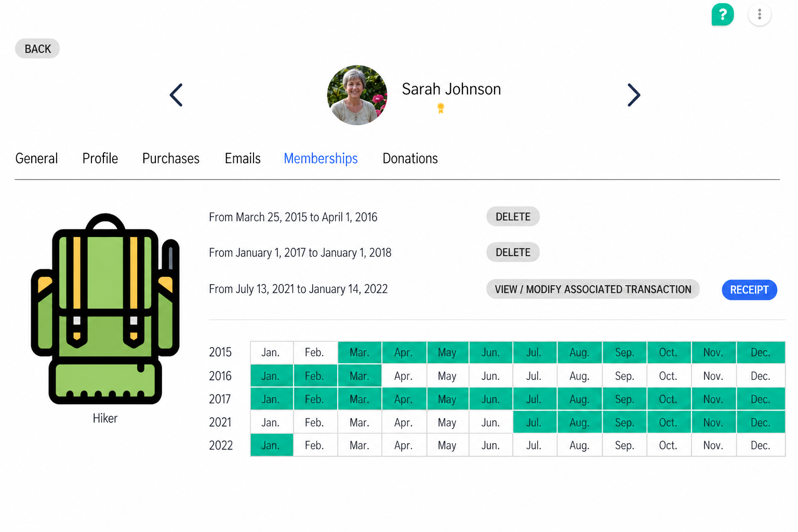Open the blue RECEIPT button

pyautogui.click(x=749, y=290)
